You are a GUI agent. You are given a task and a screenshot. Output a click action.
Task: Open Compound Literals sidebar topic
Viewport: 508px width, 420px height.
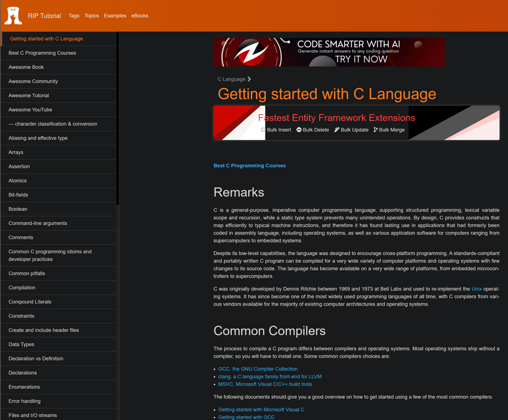pyautogui.click(x=30, y=302)
